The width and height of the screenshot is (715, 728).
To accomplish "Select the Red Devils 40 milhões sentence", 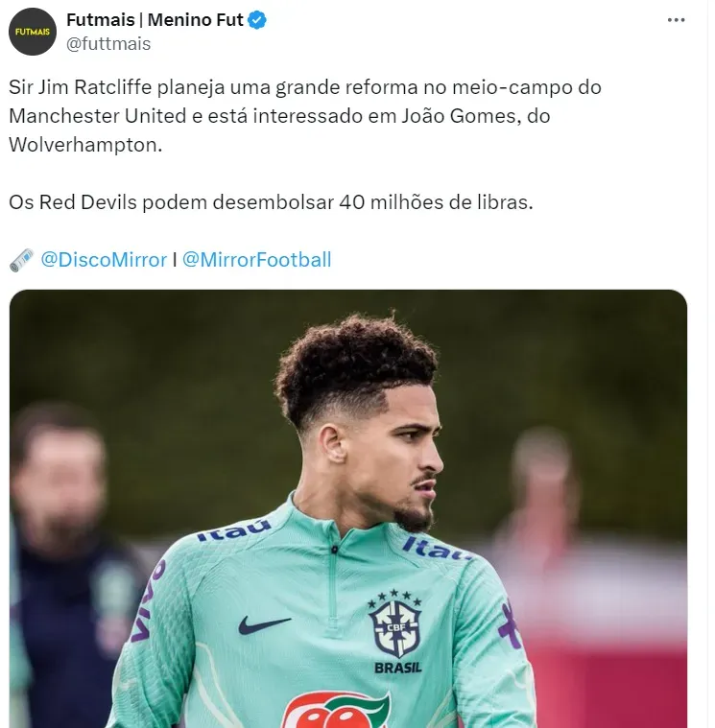I will (x=271, y=202).
